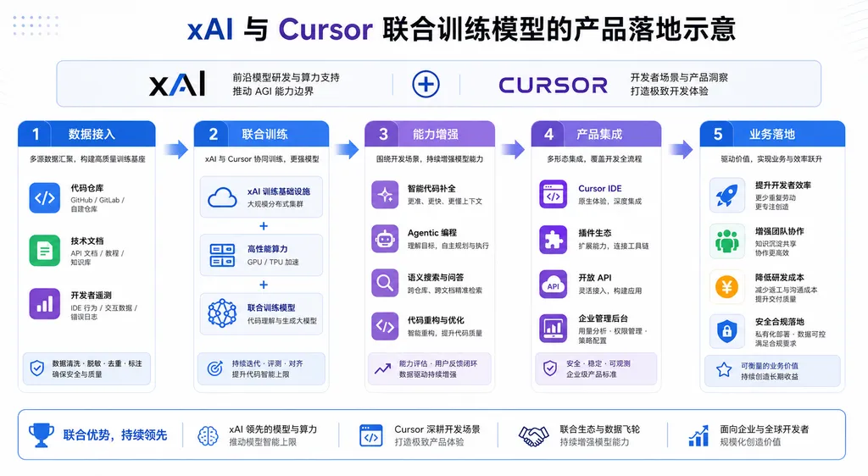Select the 能力增强 step 3 header
868x476 pixels.
(430, 134)
